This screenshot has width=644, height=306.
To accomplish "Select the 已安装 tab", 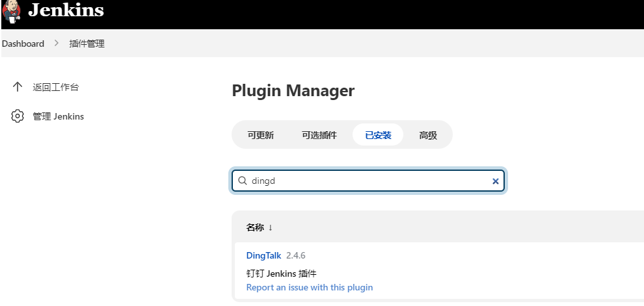I will tap(378, 135).
